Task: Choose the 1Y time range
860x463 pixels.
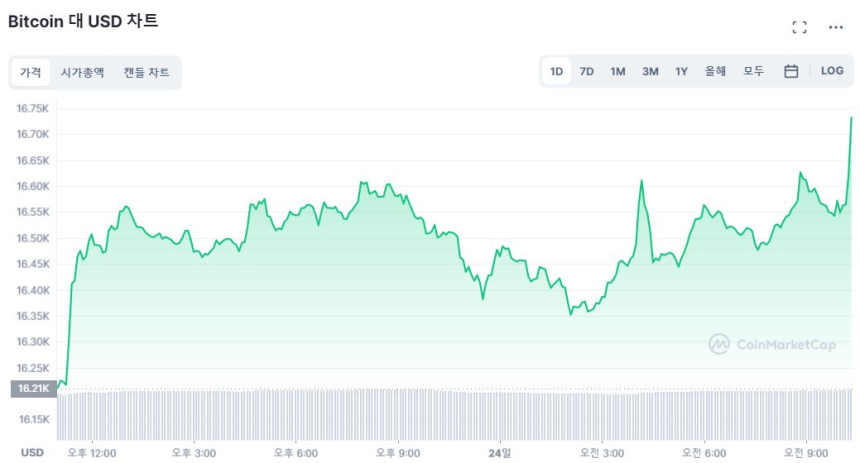Action: tap(681, 71)
